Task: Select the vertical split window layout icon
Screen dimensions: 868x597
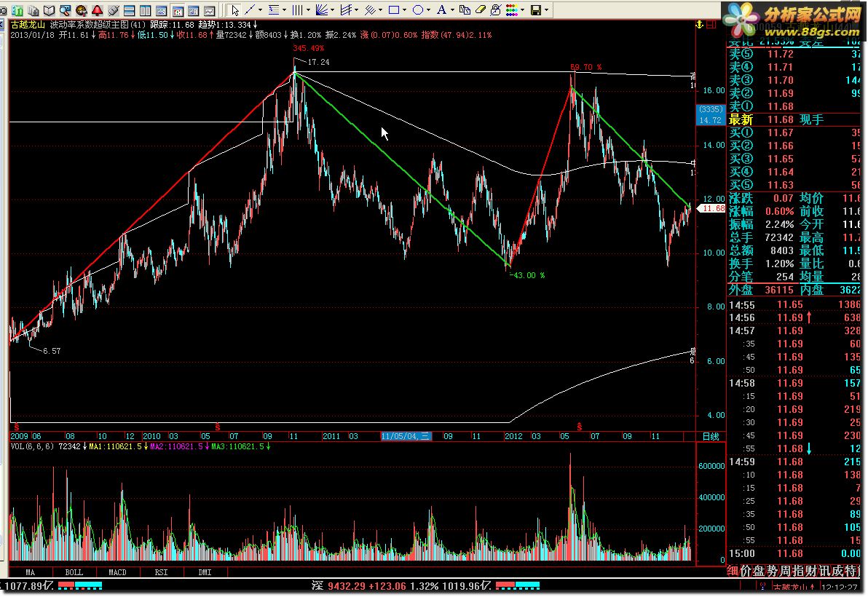Action: 146,10
